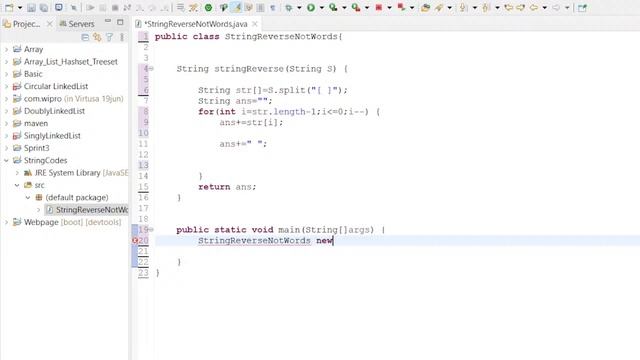Open the Debug configurations dropdown arrow
640x360 pixels.
[x=299, y=8]
